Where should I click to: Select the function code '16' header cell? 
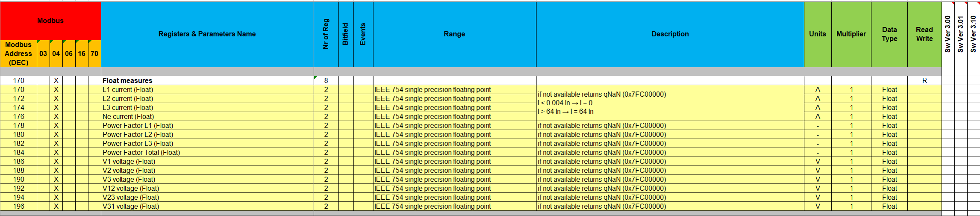tap(82, 53)
